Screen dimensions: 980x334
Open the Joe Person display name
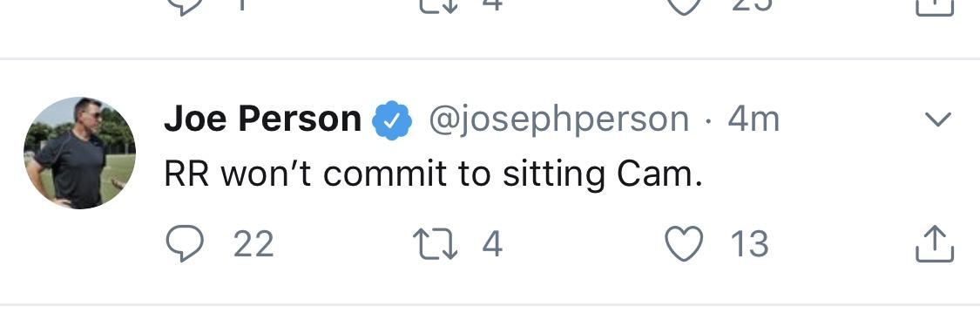tap(262, 119)
